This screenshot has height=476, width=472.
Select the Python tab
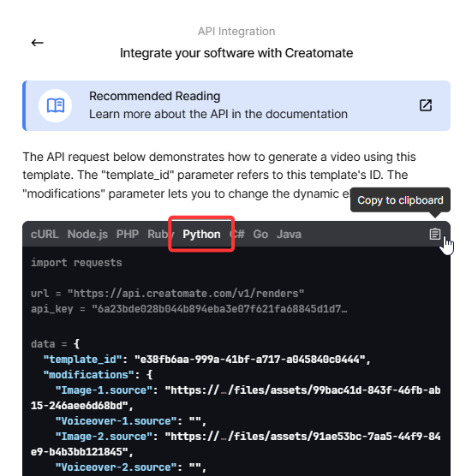pyautogui.click(x=201, y=234)
